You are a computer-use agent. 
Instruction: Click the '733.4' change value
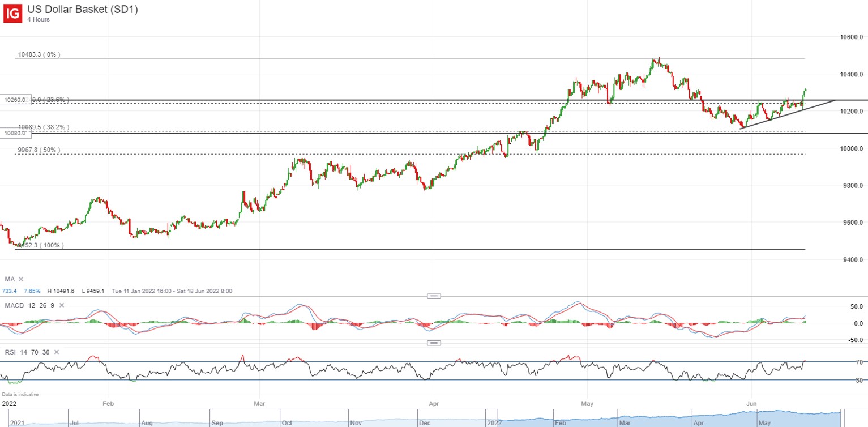pyautogui.click(x=10, y=291)
